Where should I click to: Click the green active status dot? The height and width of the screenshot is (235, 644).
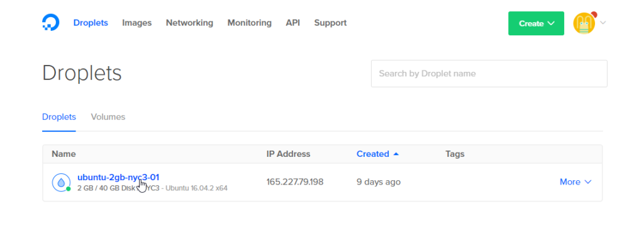69,189
